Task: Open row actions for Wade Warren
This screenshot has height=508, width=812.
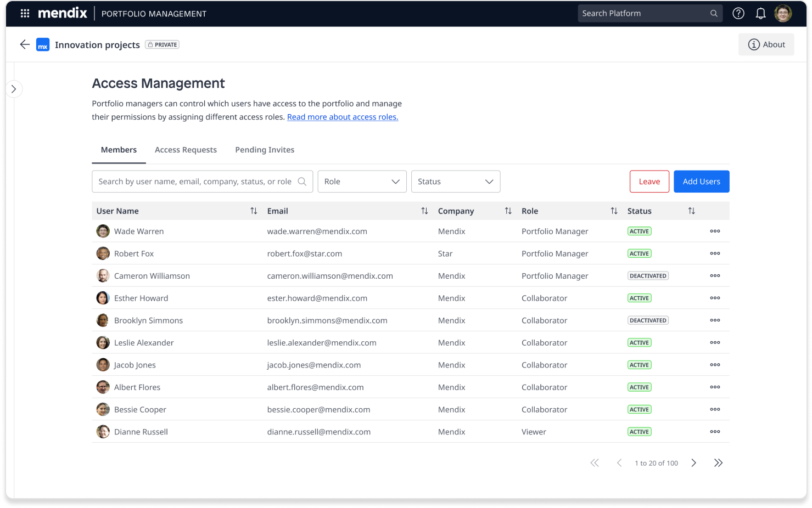Action: pyautogui.click(x=715, y=232)
